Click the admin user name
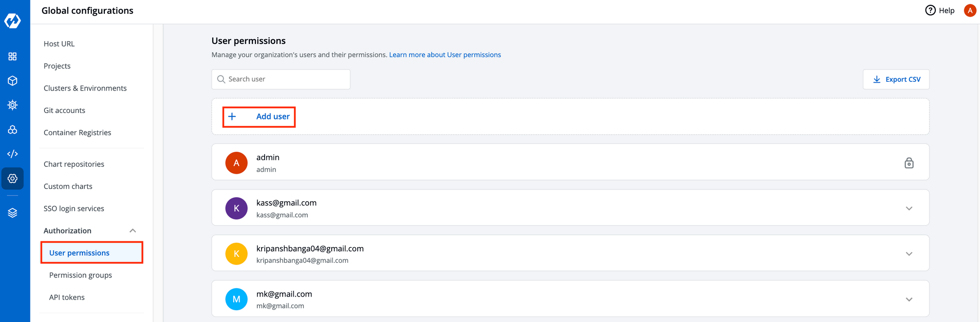Viewport: 980px width, 322px height. click(x=268, y=157)
